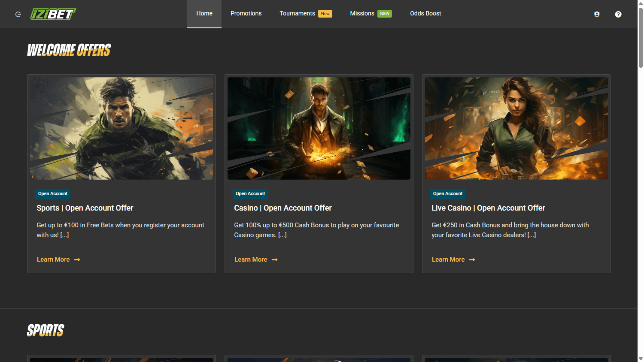This screenshot has width=644, height=362.
Task: Click the Sports offer footballer image
Action: tap(122, 128)
